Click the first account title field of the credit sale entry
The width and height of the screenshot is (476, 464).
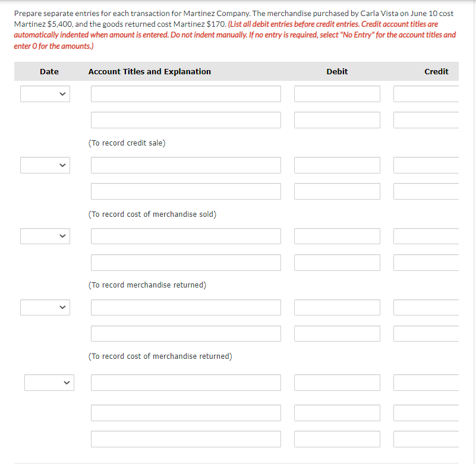click(x=185, y=93)
